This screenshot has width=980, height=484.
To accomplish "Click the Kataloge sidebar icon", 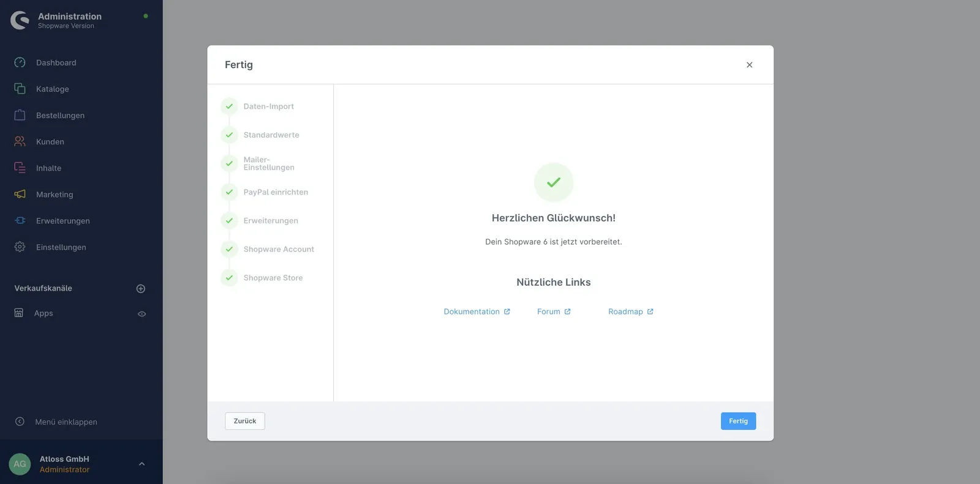I will (x=20, y=89).
